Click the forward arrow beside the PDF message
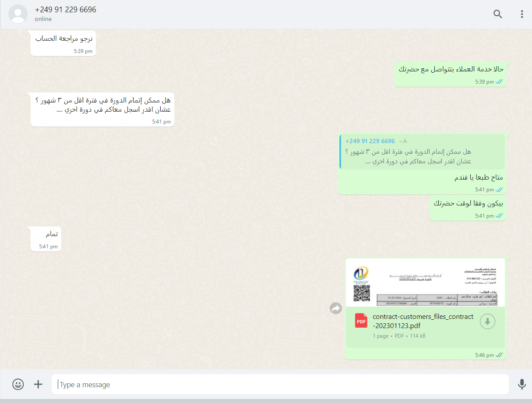 click(x=336, y=308)
